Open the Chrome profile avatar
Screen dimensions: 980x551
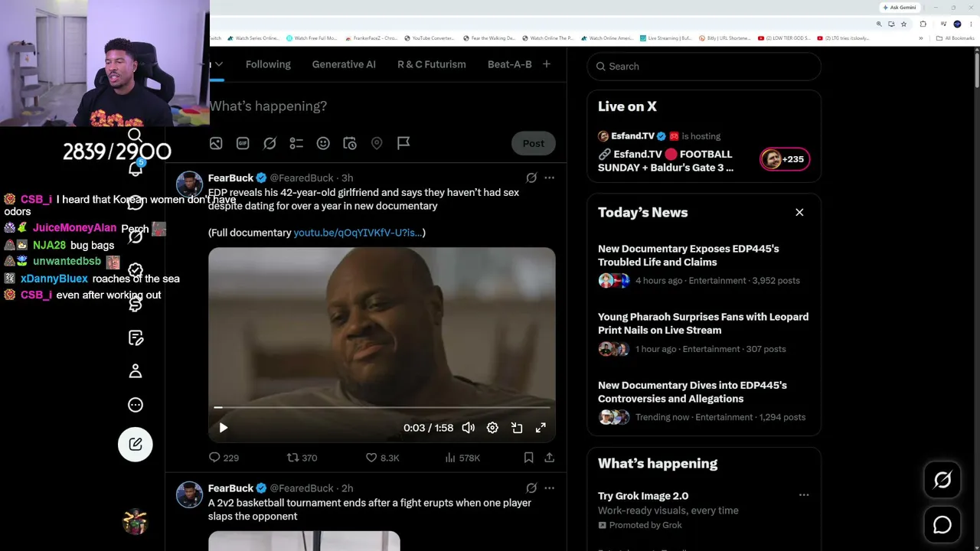[x=957, y=24]
